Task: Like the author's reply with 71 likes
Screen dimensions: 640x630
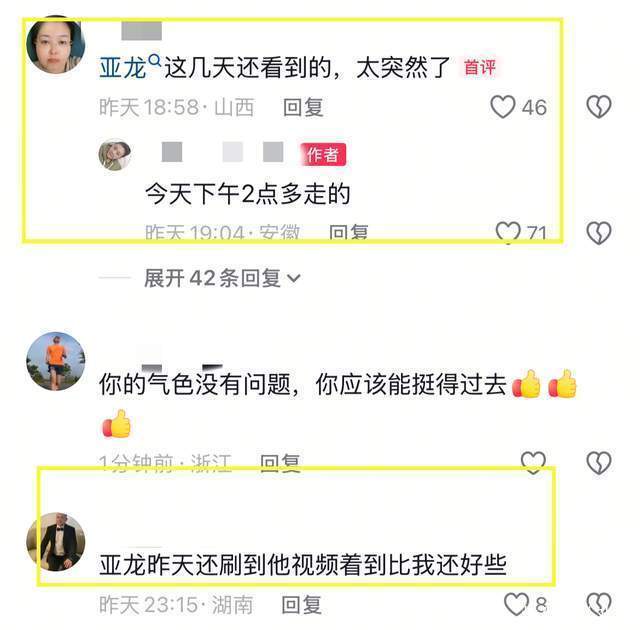Action: pyautogui.click(x=508, y=232)
